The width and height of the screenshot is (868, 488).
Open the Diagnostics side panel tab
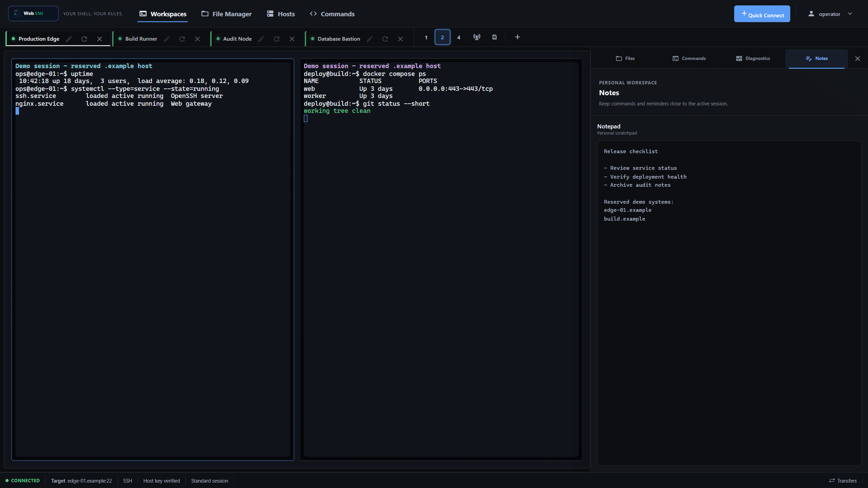[753, 59]
